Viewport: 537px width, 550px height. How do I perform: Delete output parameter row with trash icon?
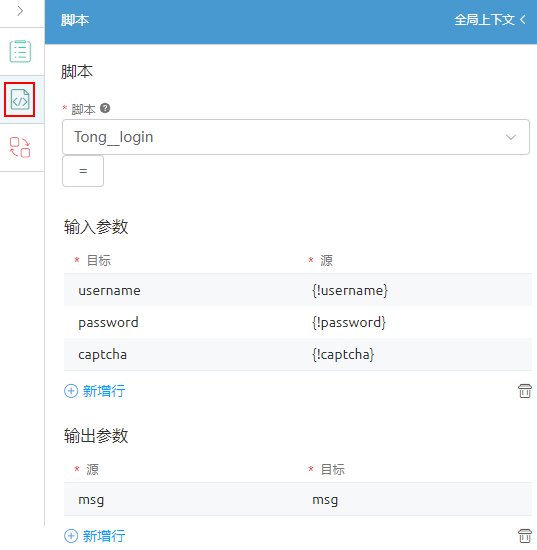coord(525,536)
